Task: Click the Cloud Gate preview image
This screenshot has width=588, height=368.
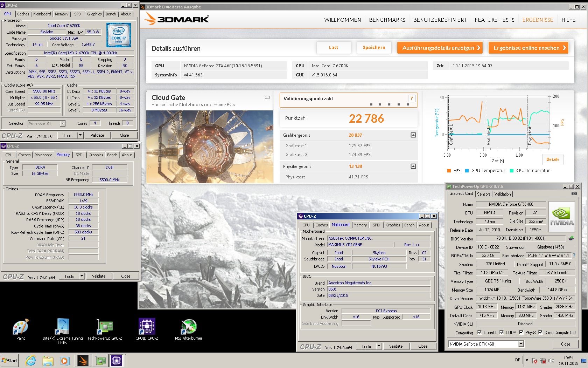Action: 210,147
